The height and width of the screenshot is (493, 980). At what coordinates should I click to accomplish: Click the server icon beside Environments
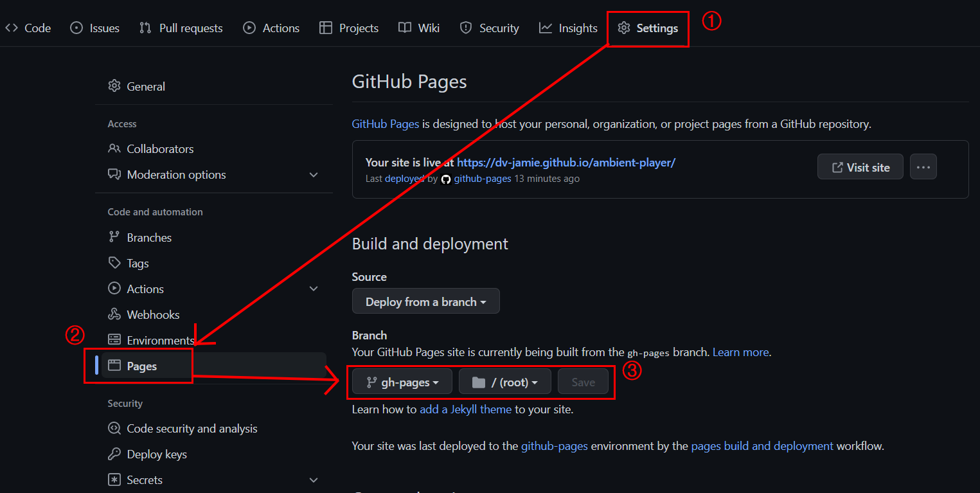114,340
